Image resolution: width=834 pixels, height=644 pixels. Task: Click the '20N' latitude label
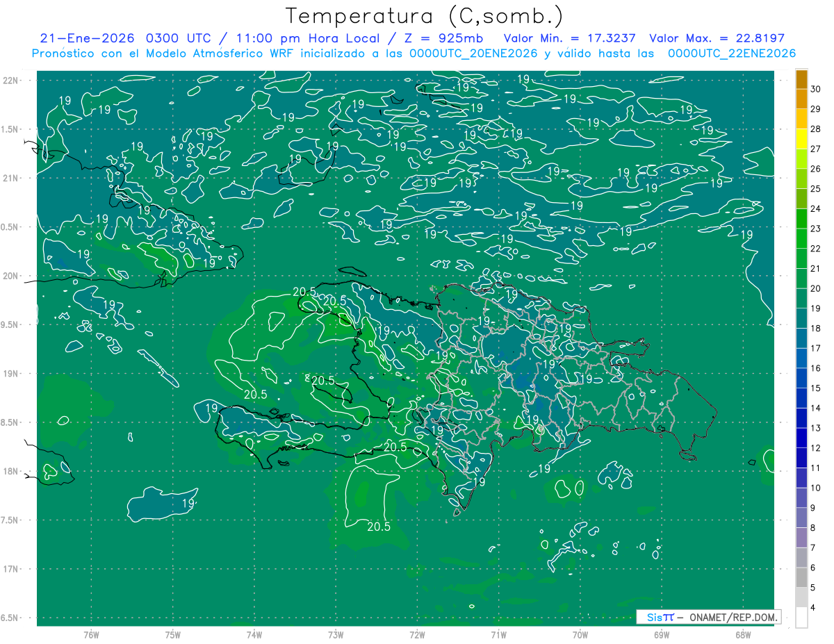coord(11,276)
